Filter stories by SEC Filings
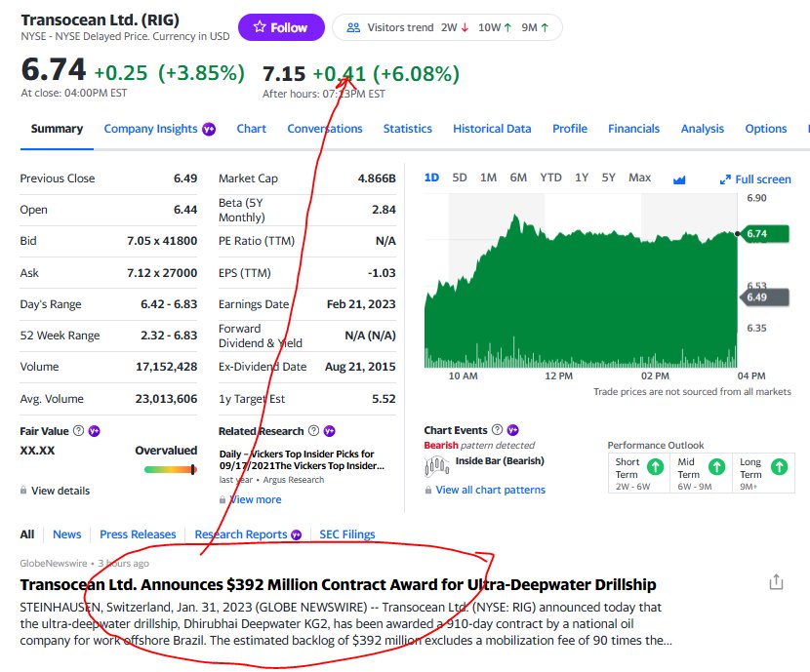This screenshot has height=672, width=810. 347,534
